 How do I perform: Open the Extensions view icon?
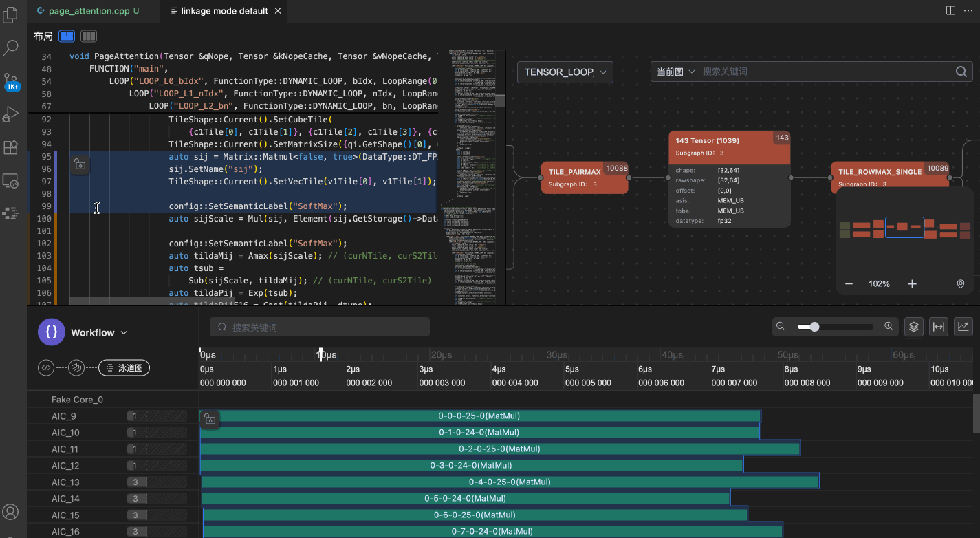click(11, 147)
